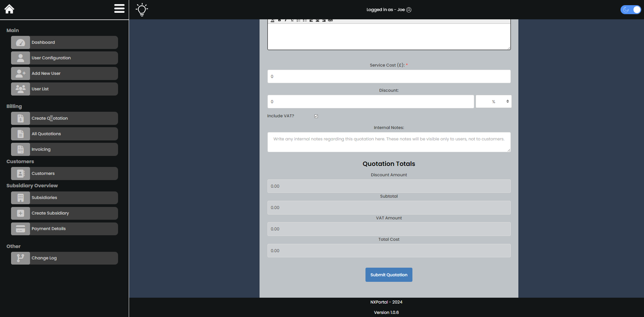Screen dimensions: 644x317
Task: Click the Total Cost field
Action: point(389,251)
